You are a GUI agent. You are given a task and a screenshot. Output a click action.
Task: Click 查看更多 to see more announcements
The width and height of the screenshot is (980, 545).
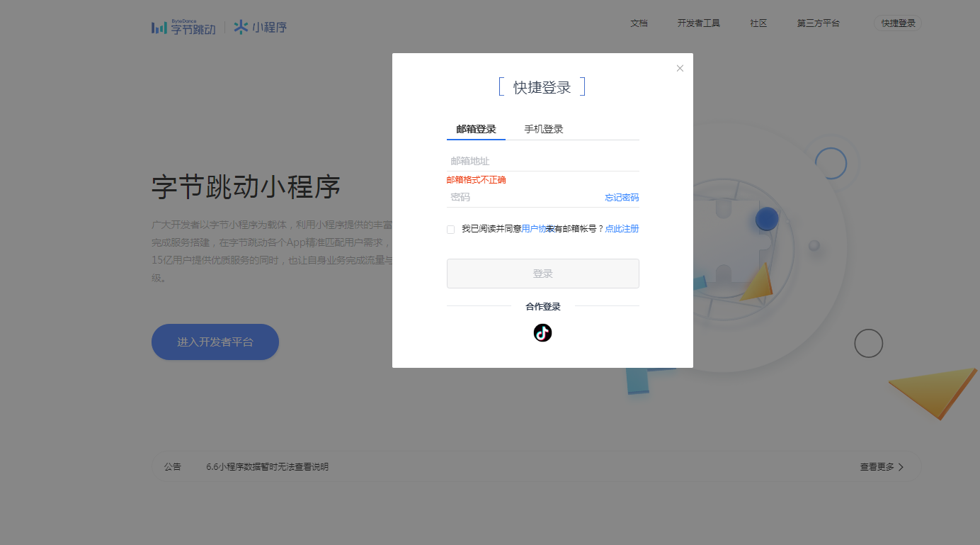pos(882,467)
